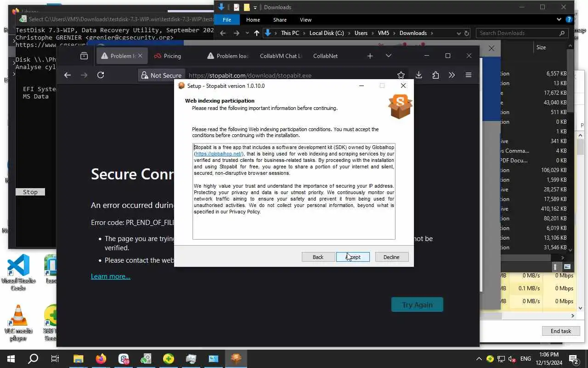Expand the Explorer address bar history dropdown
588x368 pixels.
458,33
